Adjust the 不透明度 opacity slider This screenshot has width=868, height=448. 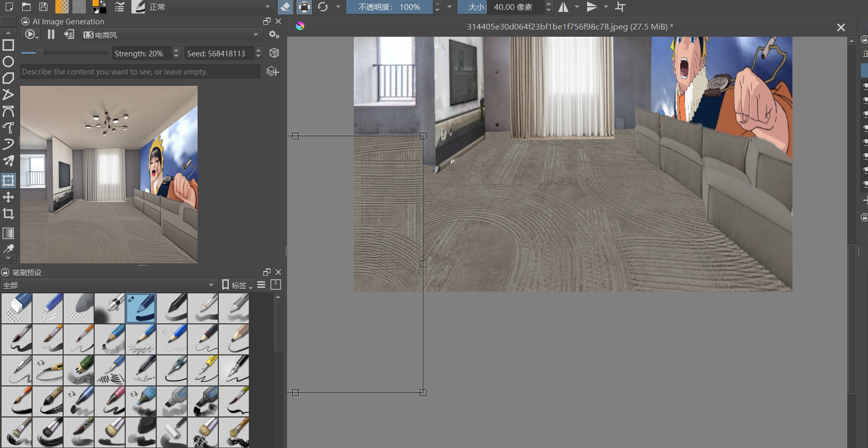pyautogui.click(x=389, y=7)
